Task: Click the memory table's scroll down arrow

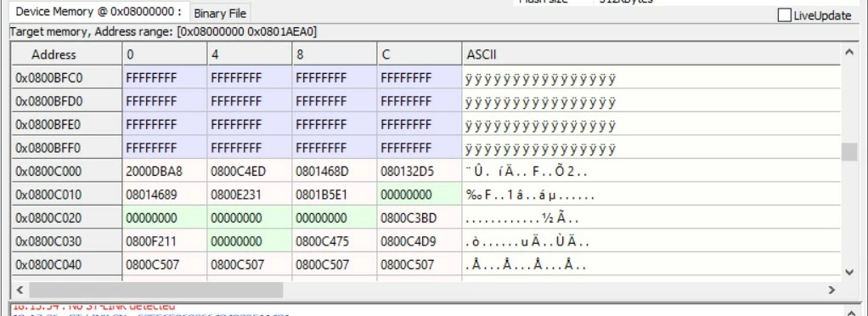Action: pyautogui.click(x=849, y=272)
